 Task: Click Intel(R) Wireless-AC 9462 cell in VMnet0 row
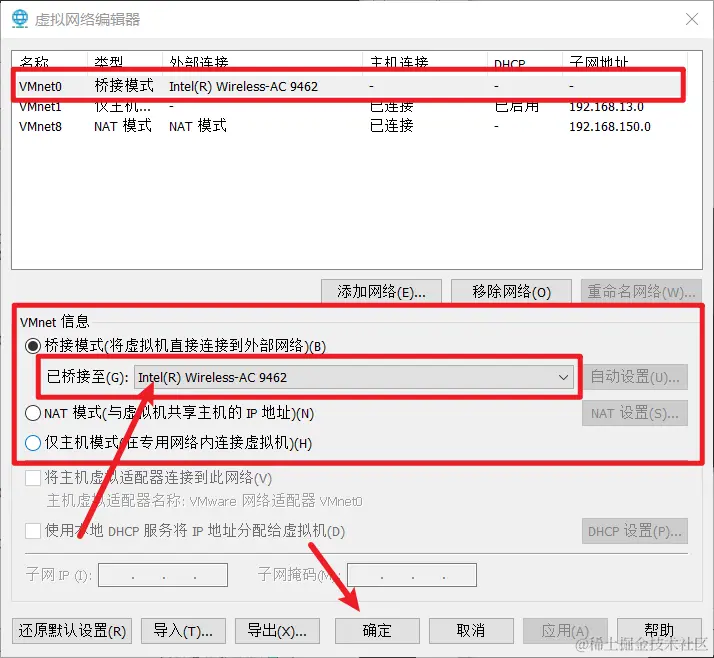point(243,86)
